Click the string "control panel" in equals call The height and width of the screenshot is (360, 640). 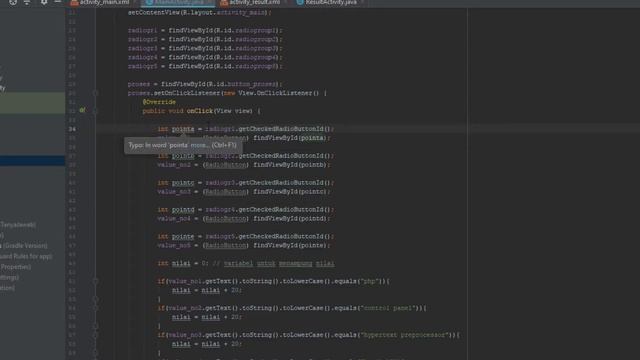[388, 308]
